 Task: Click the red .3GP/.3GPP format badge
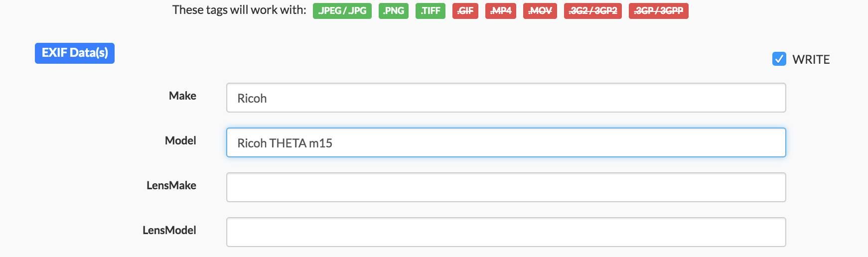658,11
